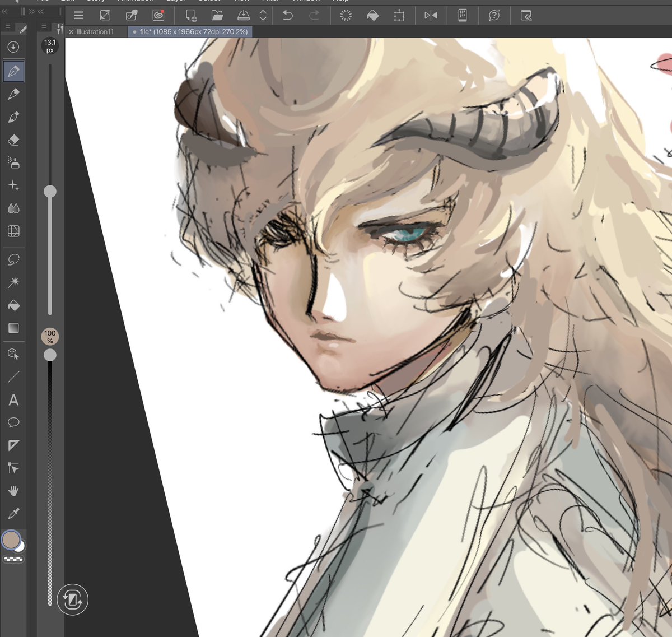This screenshot has height=637, width=672.
Task: Select the Hand move tool
Action: coord(13,491)
